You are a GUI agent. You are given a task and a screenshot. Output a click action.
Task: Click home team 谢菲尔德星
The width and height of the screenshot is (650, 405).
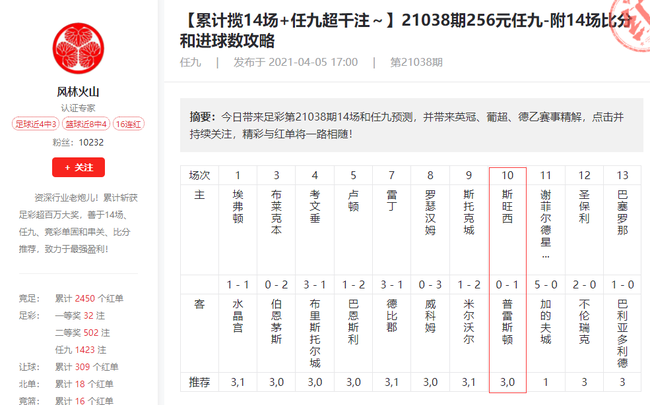[x=546, y=224]
